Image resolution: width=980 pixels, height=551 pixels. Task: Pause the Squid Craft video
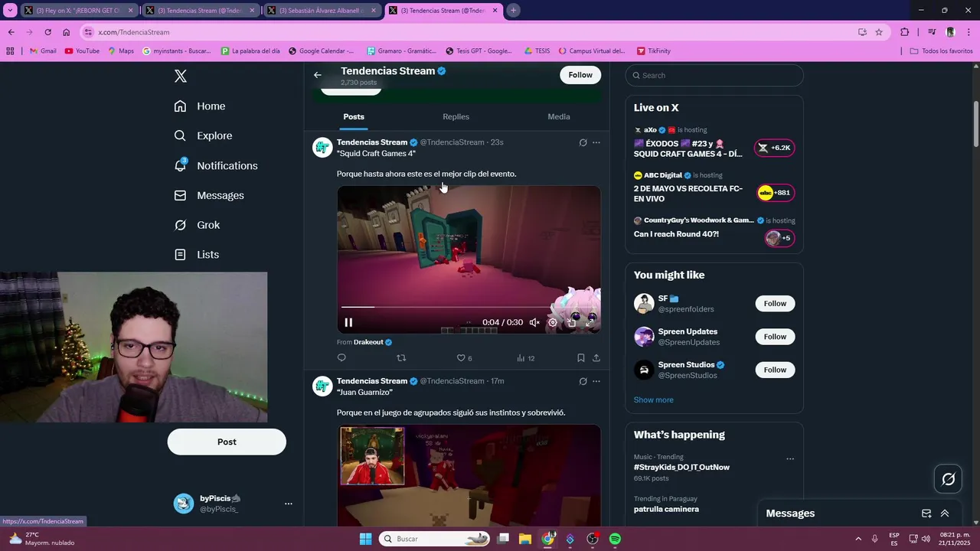point(348,322)
